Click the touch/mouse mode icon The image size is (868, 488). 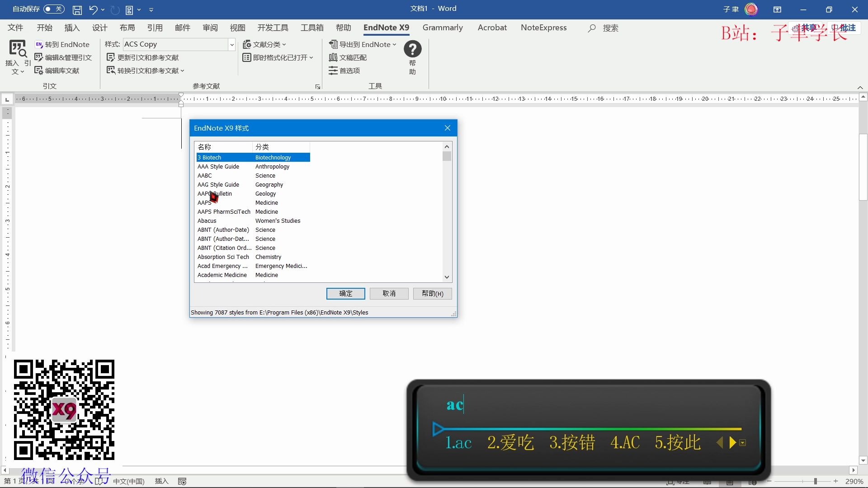[129, 9]
